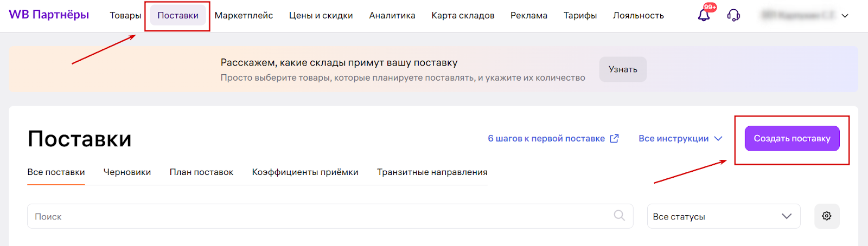868x246 pixels.
Task: Click the search magnifier icon
Action: tap(619, 216)
